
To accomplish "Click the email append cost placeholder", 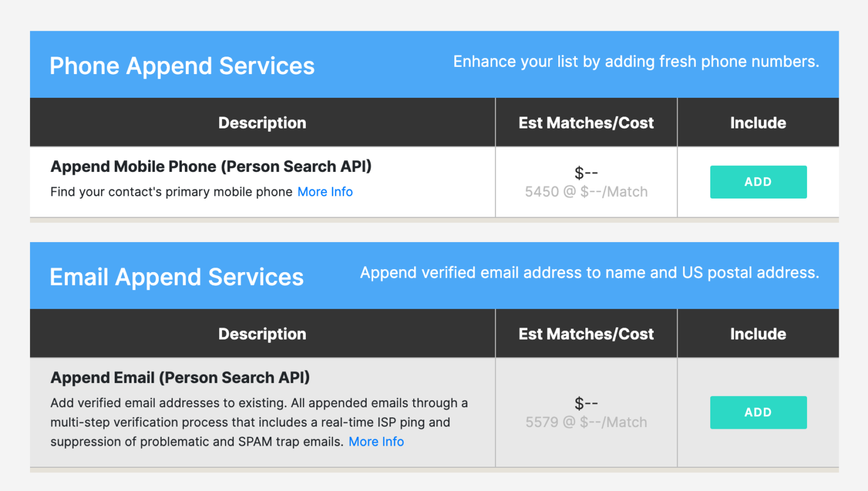I will 585,403.
